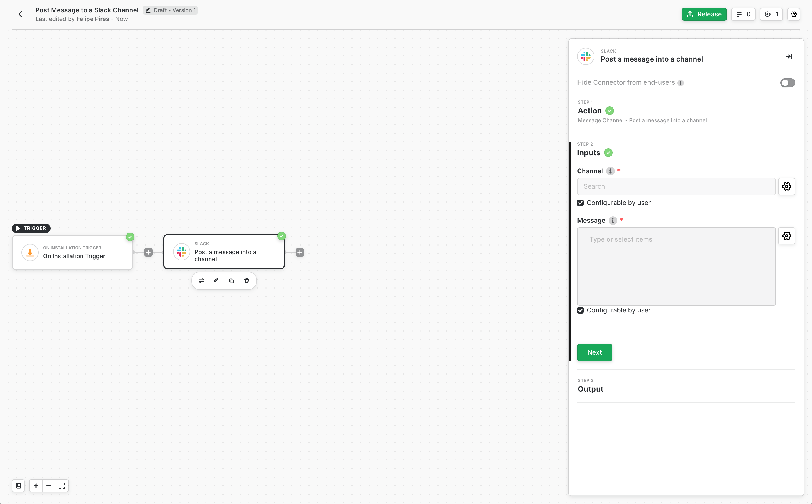Viewport: 812px width, 504px height.
Task: Click the fit-to-screen icon
Action: pyautogui.click(x=62, y=486)
